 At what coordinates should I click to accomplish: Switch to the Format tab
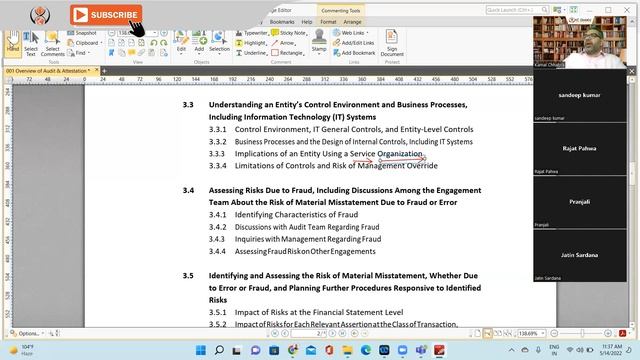point(328,22)
